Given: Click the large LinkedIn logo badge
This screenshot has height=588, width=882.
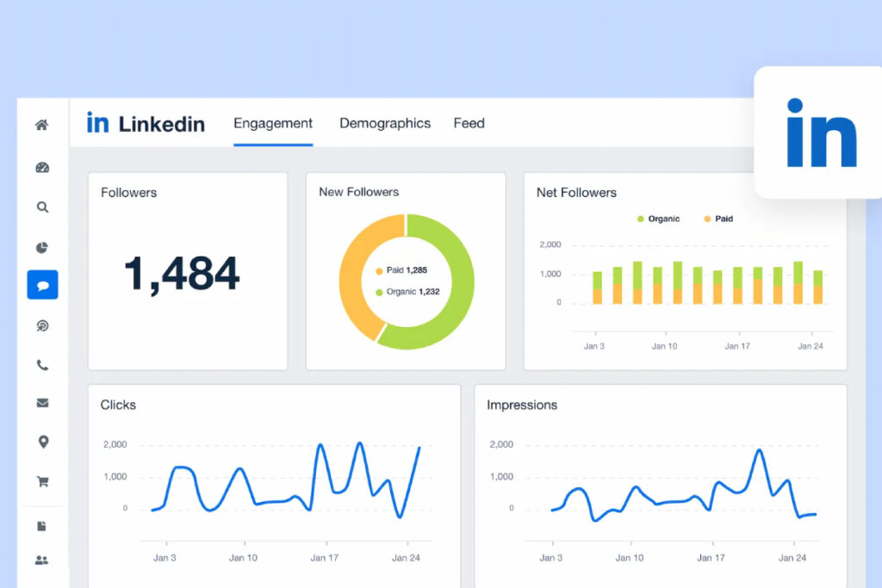Looking at the screenshot, I should [x=821, y=133].
